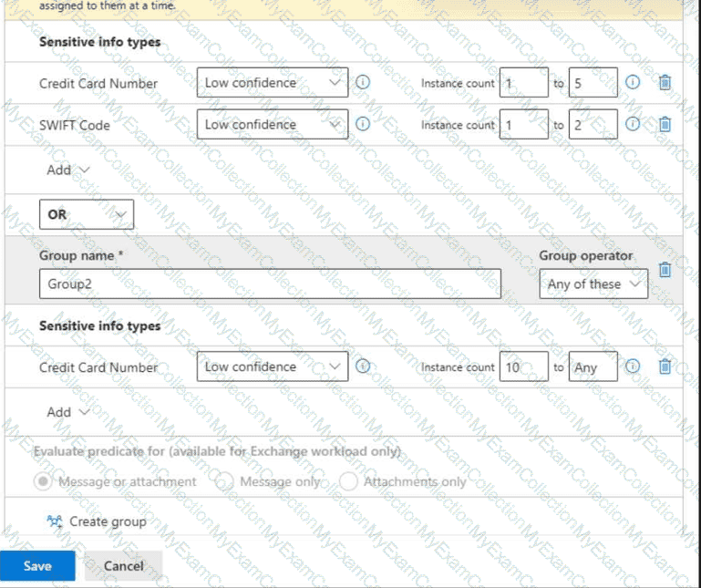Select Message only radio option
Screen dimensions: 701x588
click(x=224, y=481)
